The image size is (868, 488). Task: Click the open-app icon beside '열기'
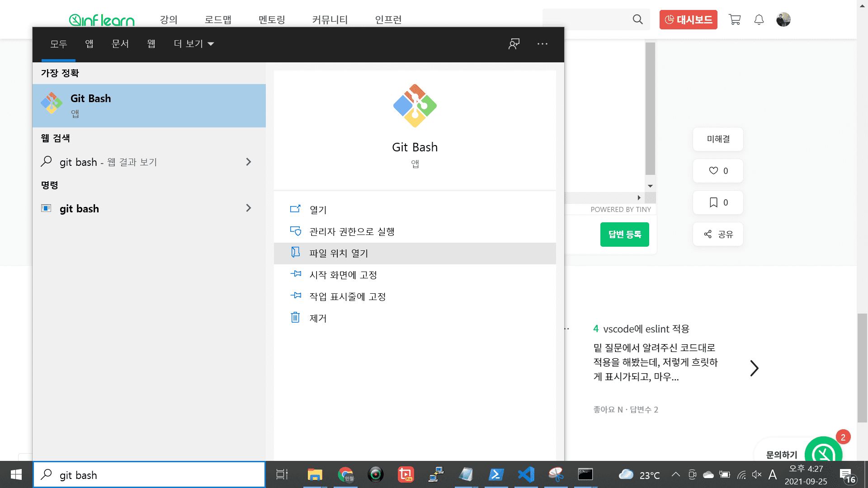coord(295,209)
